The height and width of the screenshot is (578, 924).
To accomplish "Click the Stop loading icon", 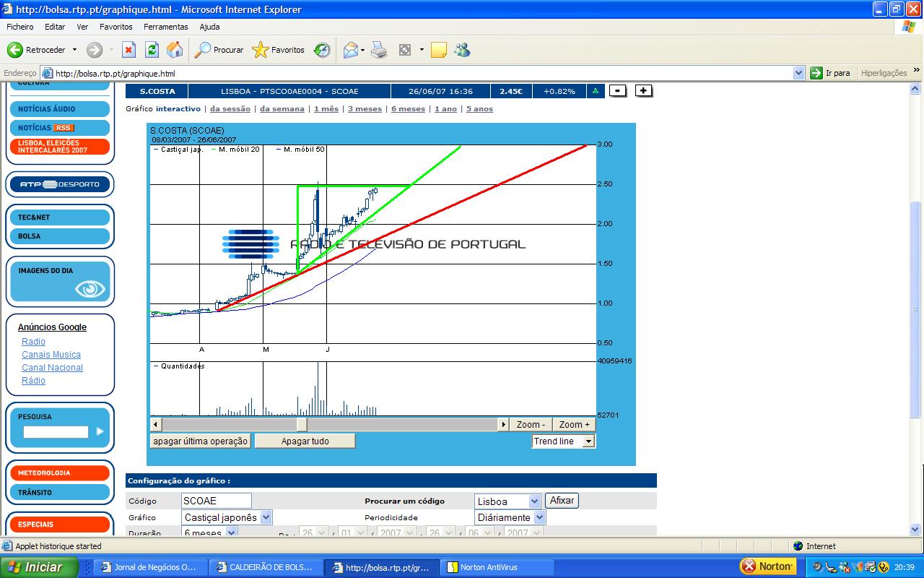I will (x=128, y=50).
